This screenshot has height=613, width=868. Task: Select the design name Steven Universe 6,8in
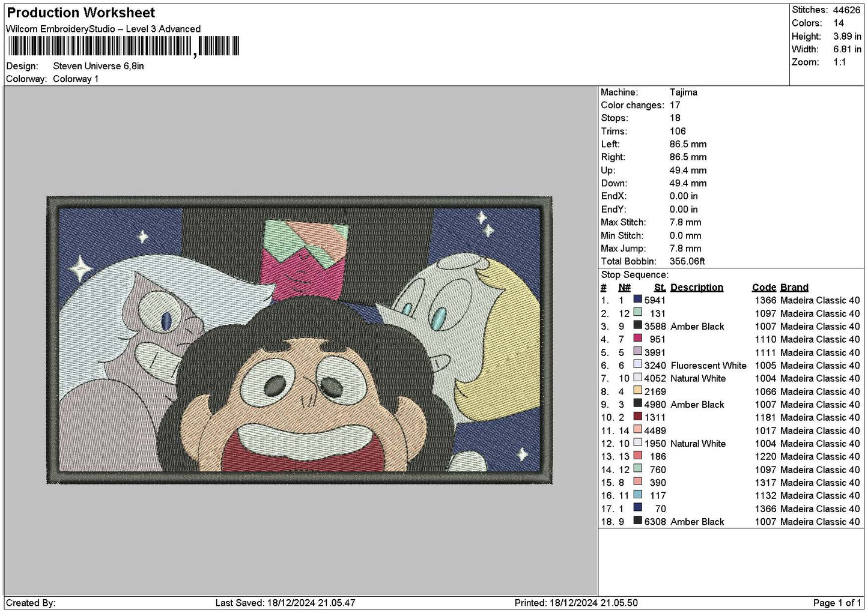(99, 66)
